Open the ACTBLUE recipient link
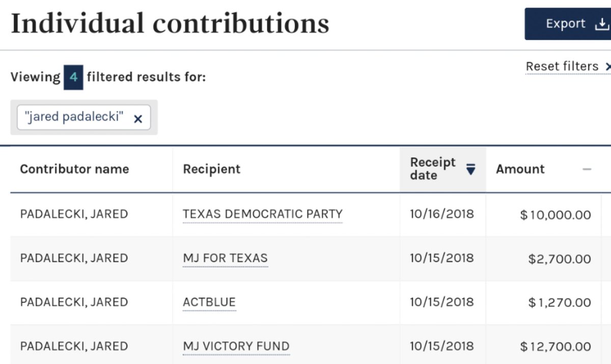This screenshot has width=611, height=364. [x=209, y=302]
